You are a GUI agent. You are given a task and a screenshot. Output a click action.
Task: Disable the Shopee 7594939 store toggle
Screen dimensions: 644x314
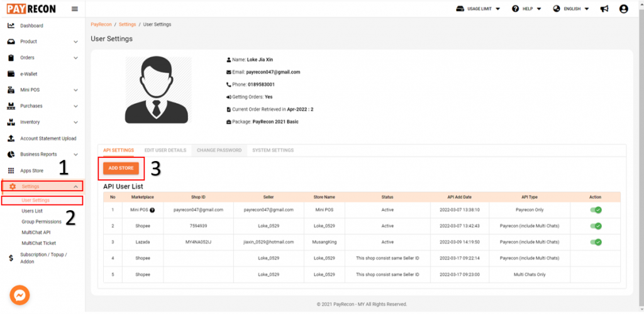point(596,226)
